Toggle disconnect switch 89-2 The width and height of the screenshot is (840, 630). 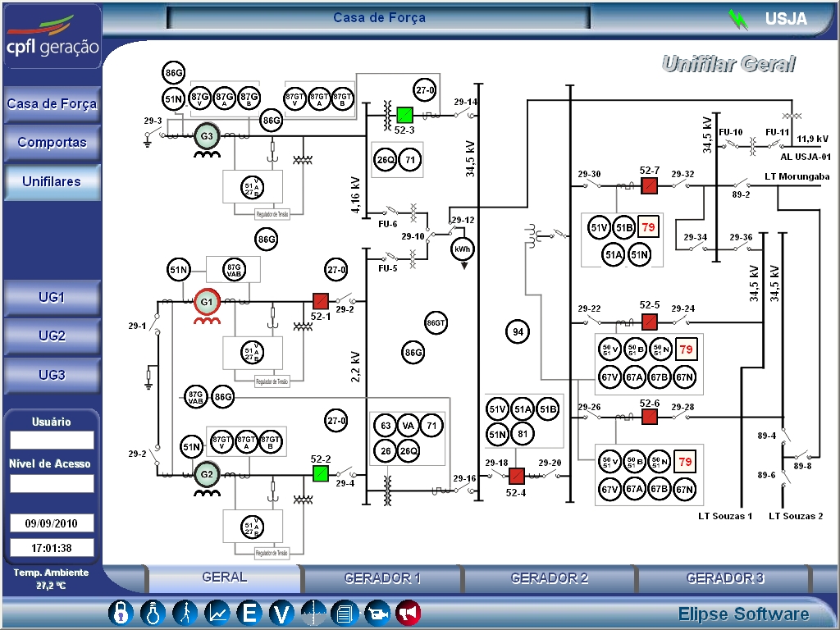point(741,185)
